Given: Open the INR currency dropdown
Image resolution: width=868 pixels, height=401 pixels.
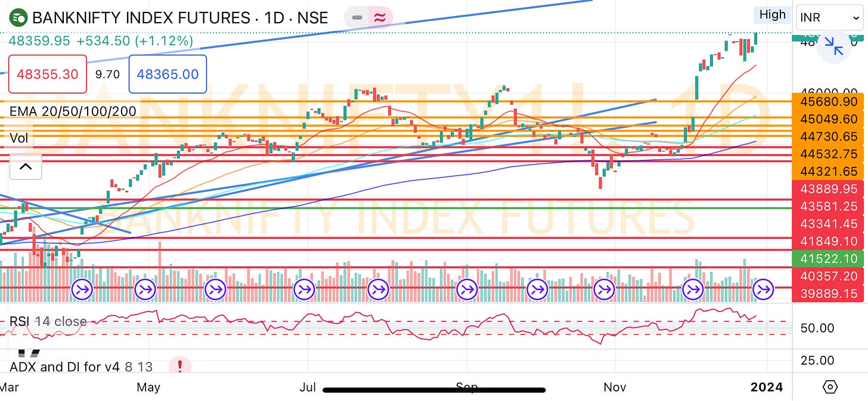Looking at the screenshot, I should 830,17.
